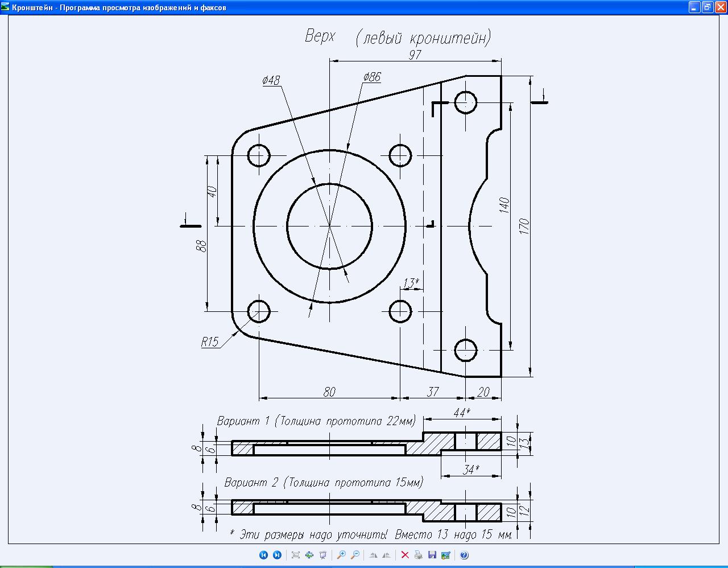Zoom in on the drawing
Screen dimensions: 728x568
(x=341, y=555)
